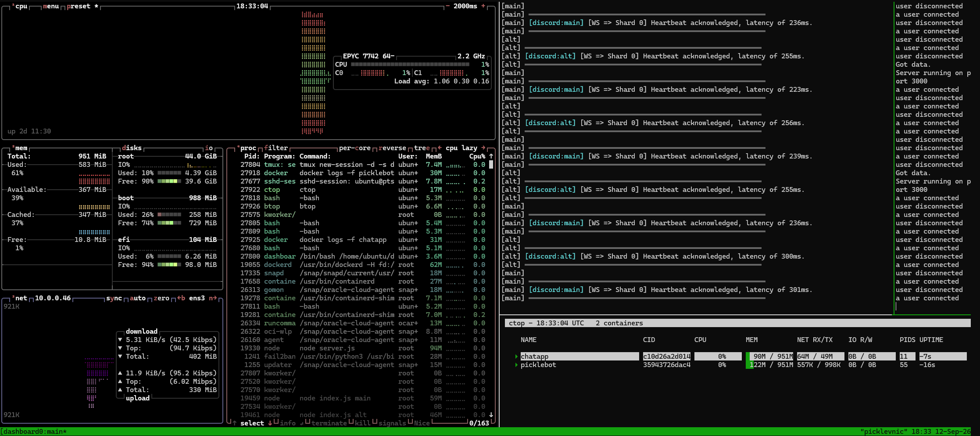Toggle disks display in mem box
The image size is (980, 436).
[x=132, y=148]
